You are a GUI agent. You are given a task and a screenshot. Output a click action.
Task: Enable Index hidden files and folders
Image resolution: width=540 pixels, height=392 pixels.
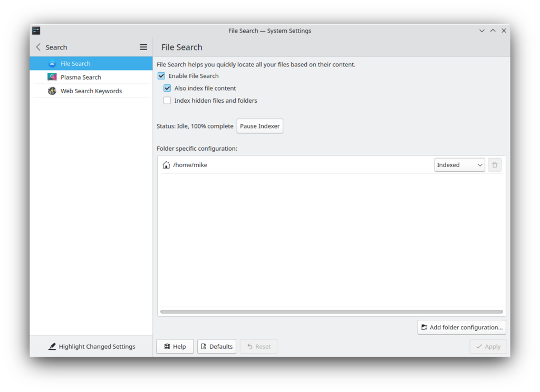(x=167, y=101)
